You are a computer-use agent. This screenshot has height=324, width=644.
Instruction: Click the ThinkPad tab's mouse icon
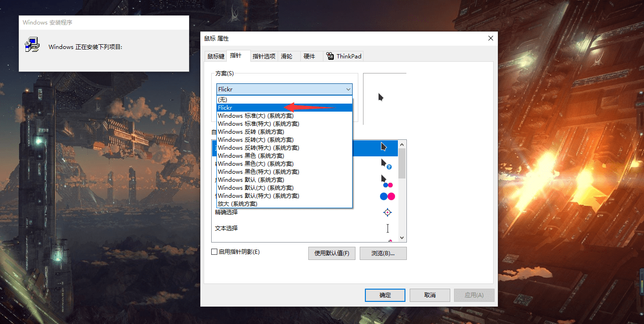tap(330, 56)
